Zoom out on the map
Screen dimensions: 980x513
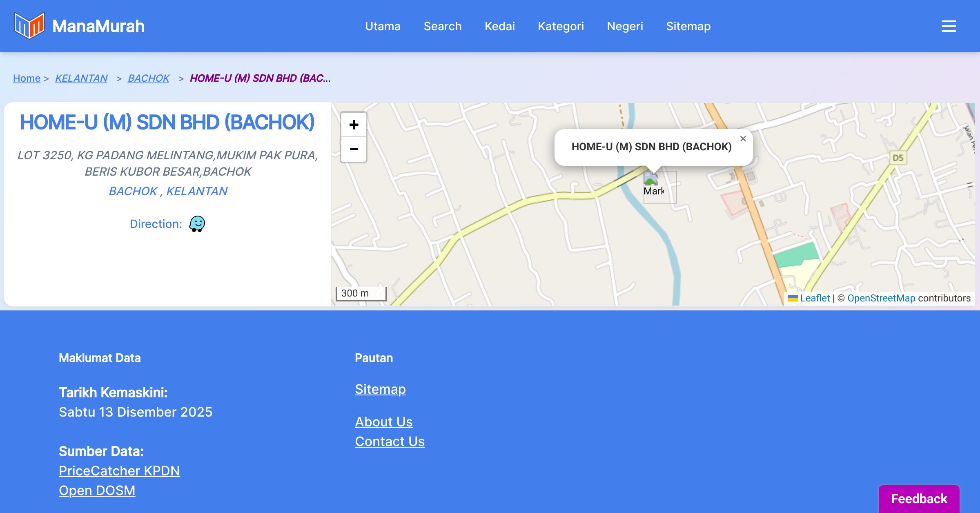[354, 149]
